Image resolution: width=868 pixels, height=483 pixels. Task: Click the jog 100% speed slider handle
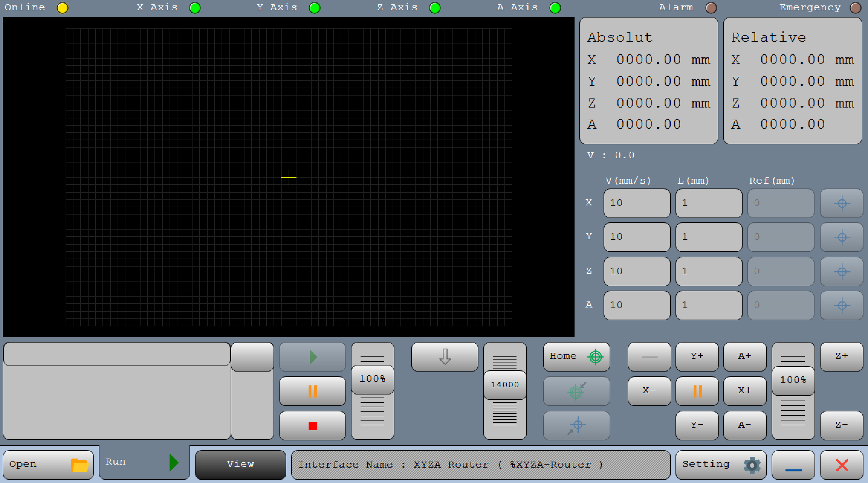793,380
